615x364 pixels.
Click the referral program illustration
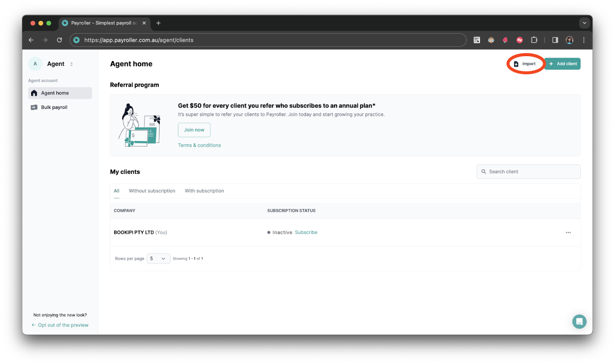click(140, 125)
